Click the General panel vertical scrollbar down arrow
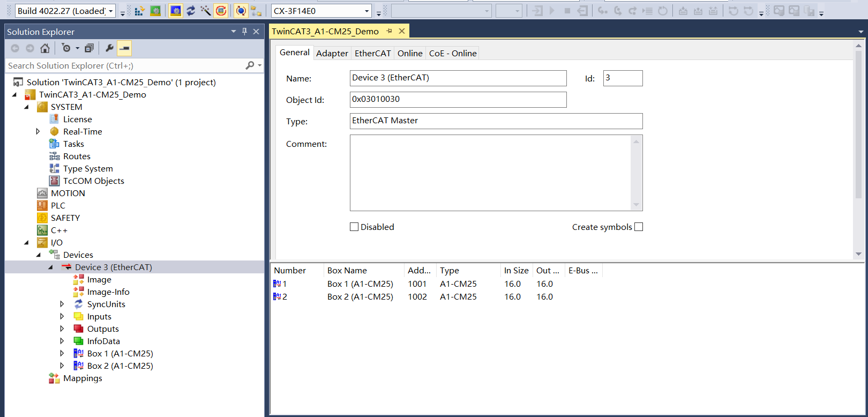 tap(858, 254)
